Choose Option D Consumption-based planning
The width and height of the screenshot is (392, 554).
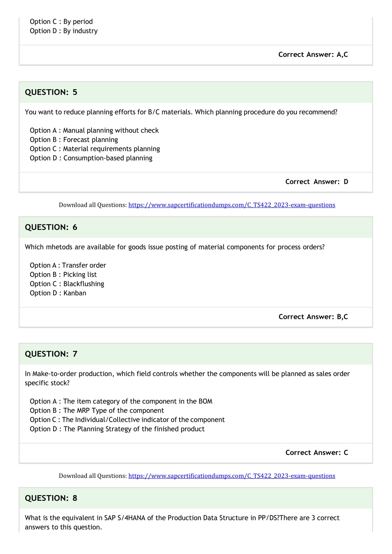[x=91, y=158]
